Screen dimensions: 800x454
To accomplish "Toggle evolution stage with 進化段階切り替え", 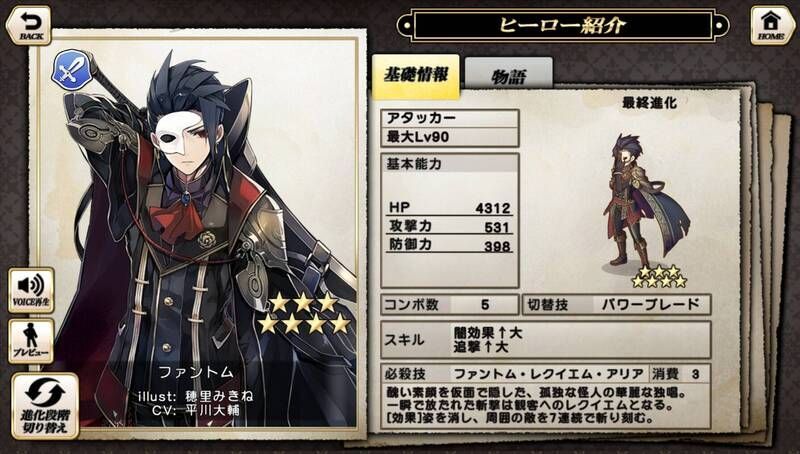I will pos(45,406).
